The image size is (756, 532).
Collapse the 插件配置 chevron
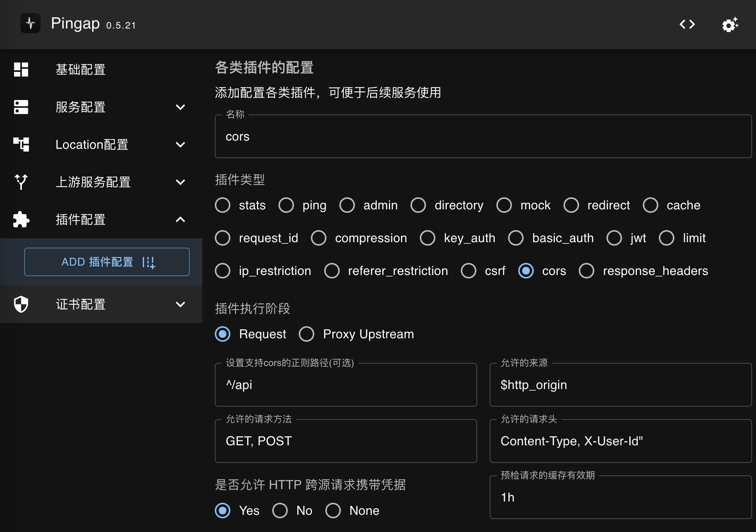tap(180, 220)
